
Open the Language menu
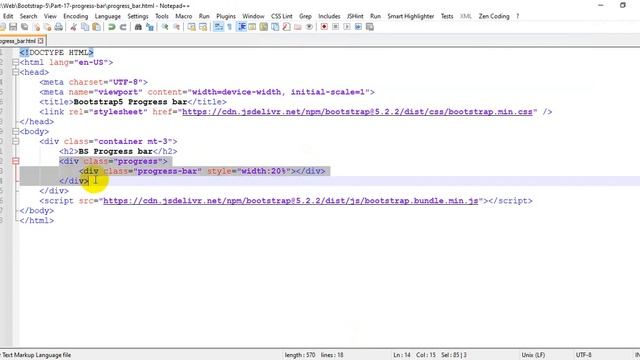point(108,16)
